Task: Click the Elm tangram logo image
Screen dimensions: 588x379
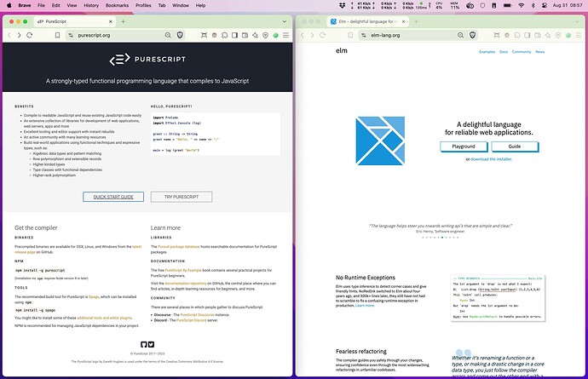Action: click(x=380, y=141)
